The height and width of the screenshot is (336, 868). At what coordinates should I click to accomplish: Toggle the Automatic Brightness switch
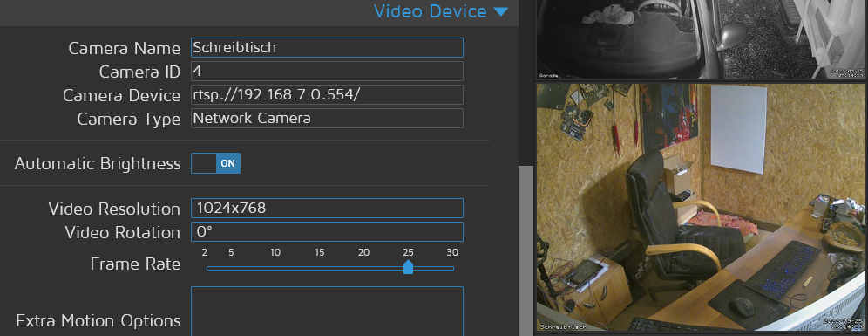click(x=216, y=163)
